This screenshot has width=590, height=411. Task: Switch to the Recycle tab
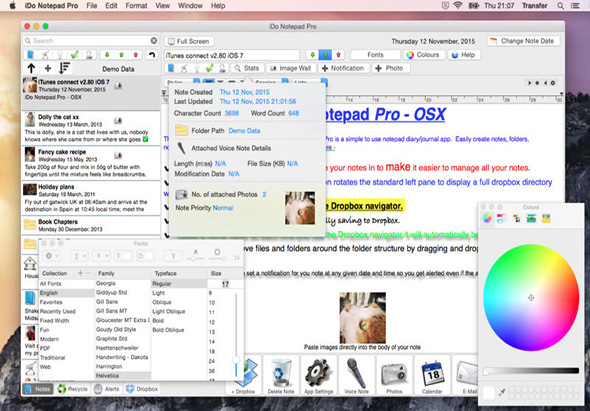pos(72,389)
